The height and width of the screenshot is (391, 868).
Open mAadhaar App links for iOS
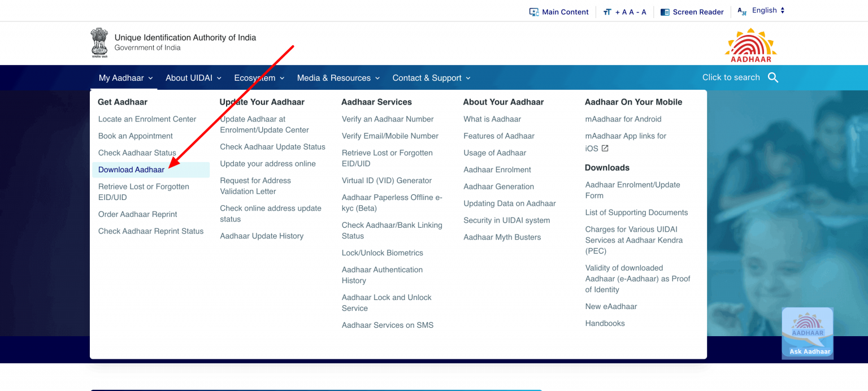click(626, 142)
